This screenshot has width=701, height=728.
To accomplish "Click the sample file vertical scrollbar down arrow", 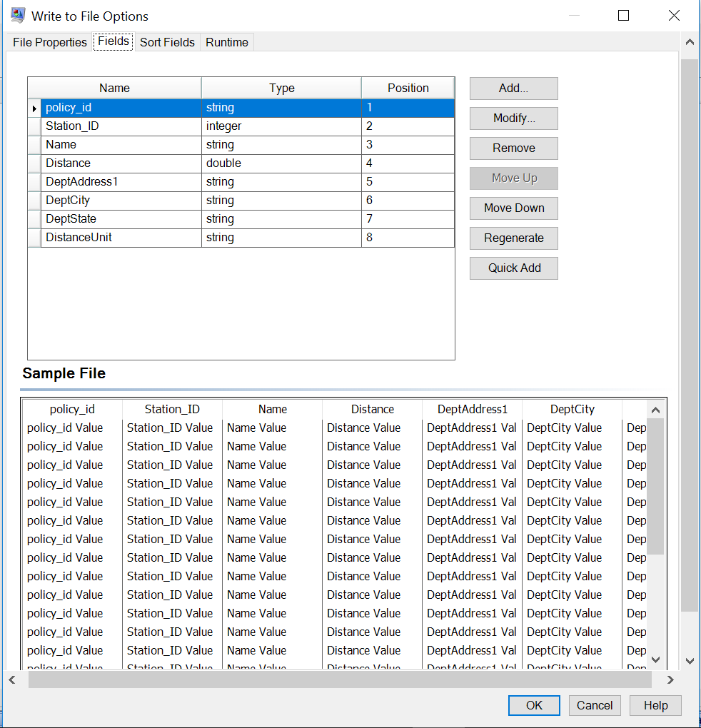I will click(655, 659).
